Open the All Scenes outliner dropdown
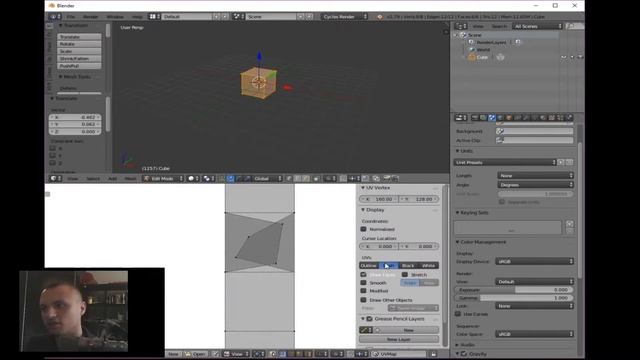Viewport: 640px width, 360px height. tap(537, 26)
